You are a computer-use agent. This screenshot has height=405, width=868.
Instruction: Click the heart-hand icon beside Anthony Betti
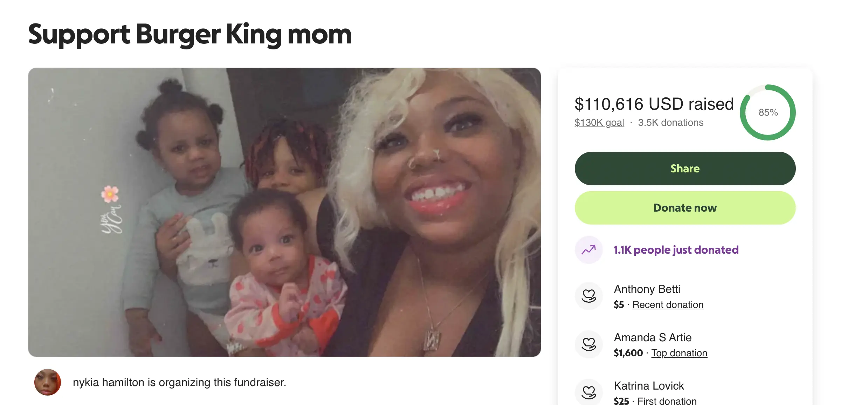point(588,296)
